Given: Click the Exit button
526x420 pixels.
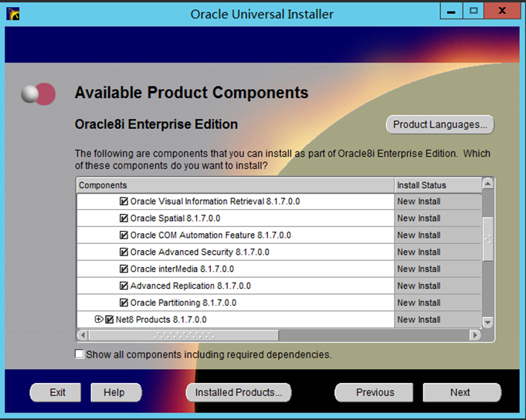Looking at the screenshot, I should point(56,392).
